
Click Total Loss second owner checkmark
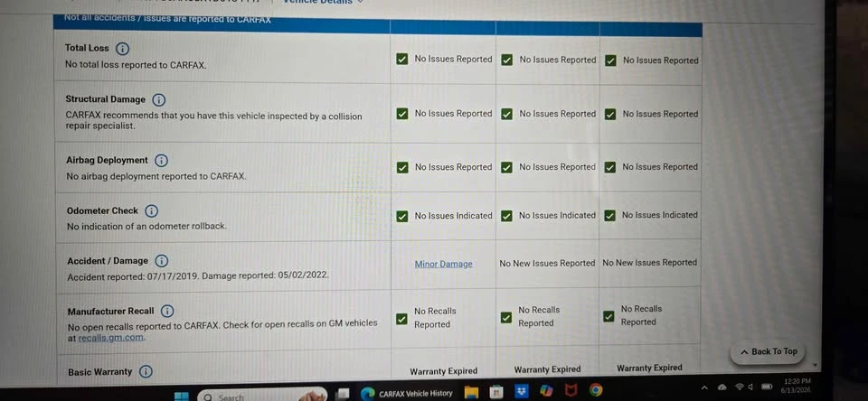click(506, 60)
